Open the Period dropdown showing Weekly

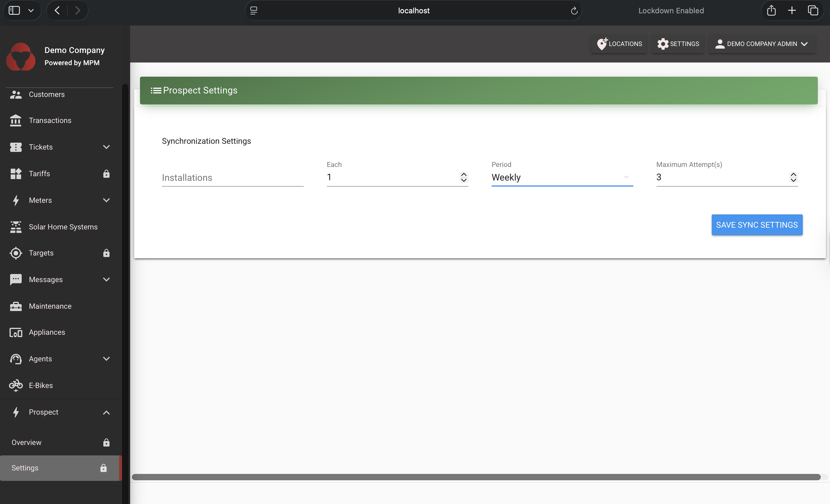(x=561, y=177)
